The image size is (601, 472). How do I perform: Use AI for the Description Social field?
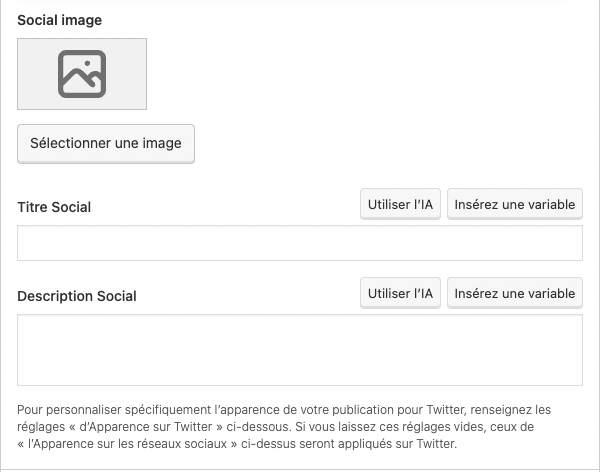[400, 293]
